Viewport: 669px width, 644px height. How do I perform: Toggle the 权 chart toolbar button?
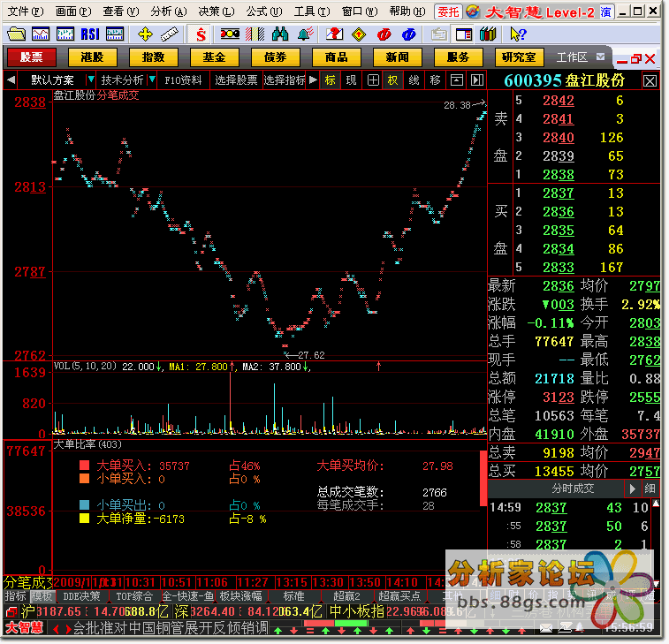[392, 80]
